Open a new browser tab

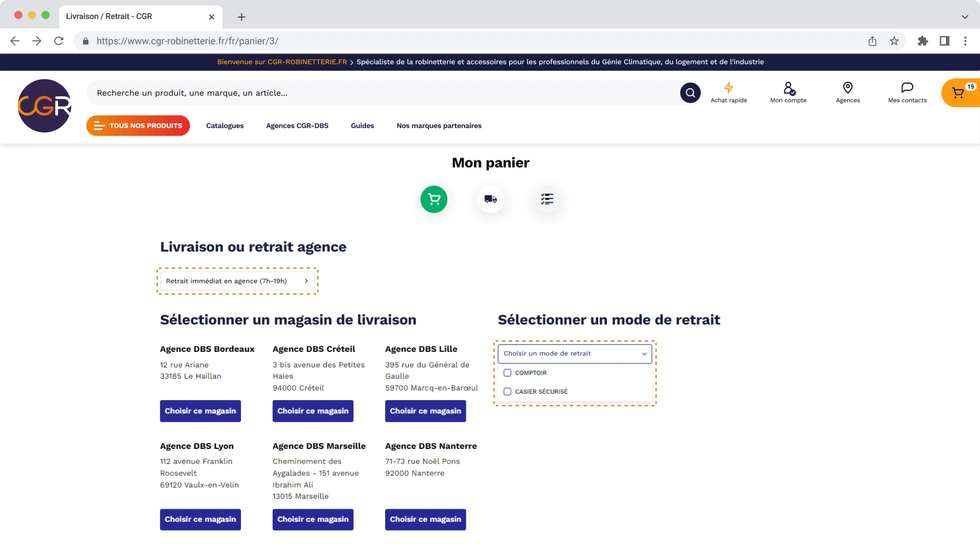tap(241, 17)
